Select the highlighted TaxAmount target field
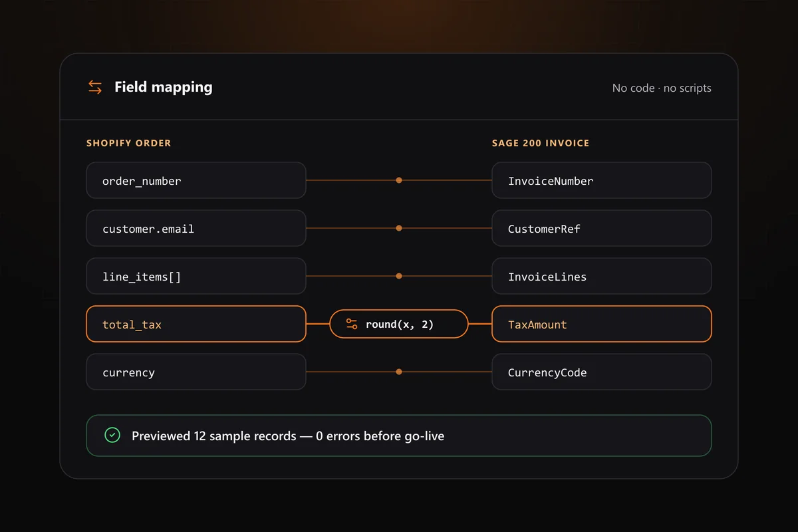The height and width of the screenshot is (532, 798). (602, 324)
